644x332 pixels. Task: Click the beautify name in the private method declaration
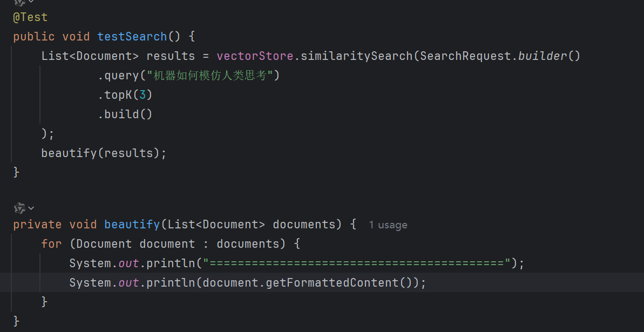(x=132, y=225)
